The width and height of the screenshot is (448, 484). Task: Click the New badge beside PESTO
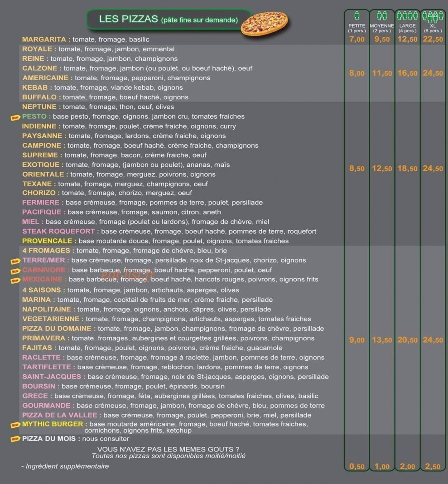15,118
